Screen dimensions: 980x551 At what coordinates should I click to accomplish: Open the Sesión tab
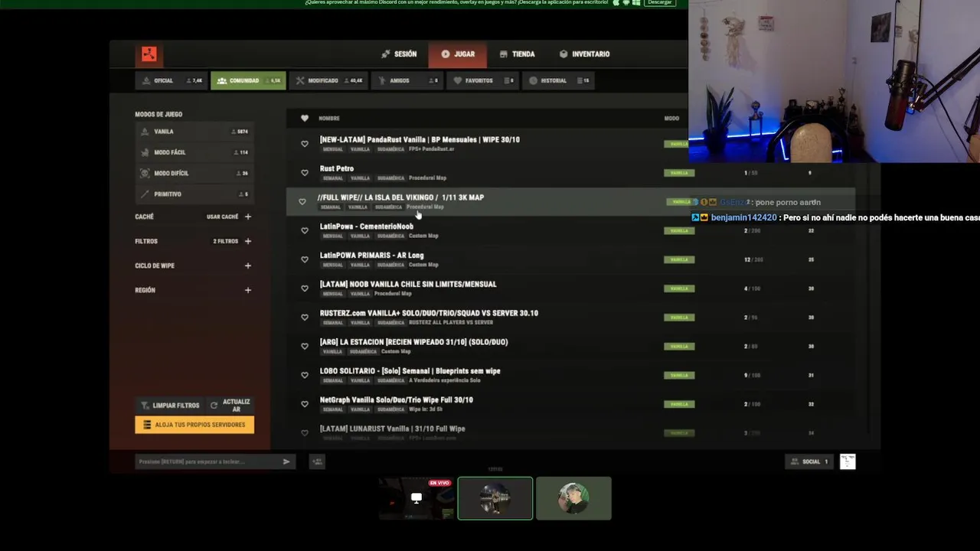[399, 54]
